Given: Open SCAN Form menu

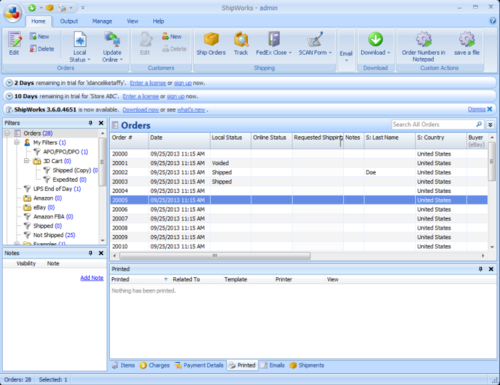Looking at the screenshot, I should [x=315, y=43].
